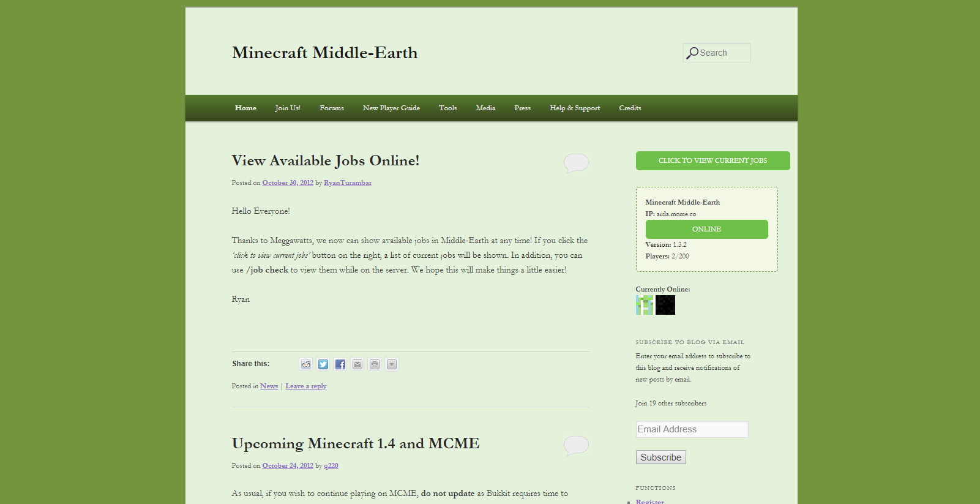980x504 pixels.
Task: Print the post using the printer icon
Action: click(375, 364)
